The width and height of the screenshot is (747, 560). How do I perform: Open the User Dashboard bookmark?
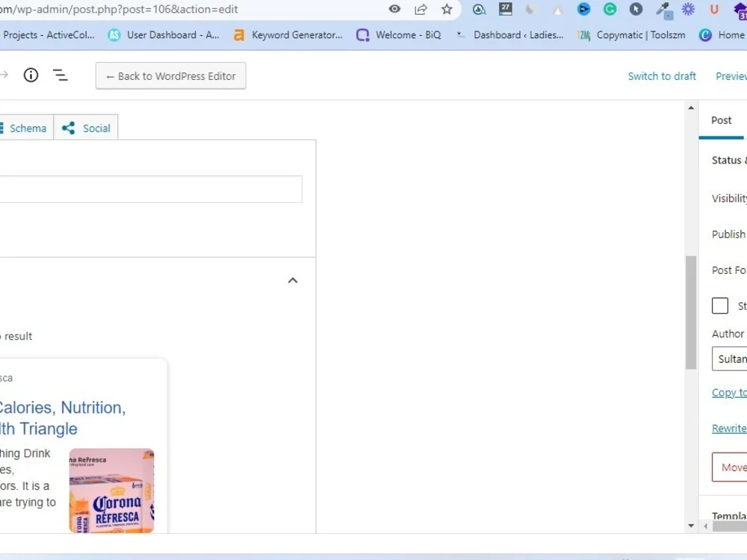tap(164, 35)
